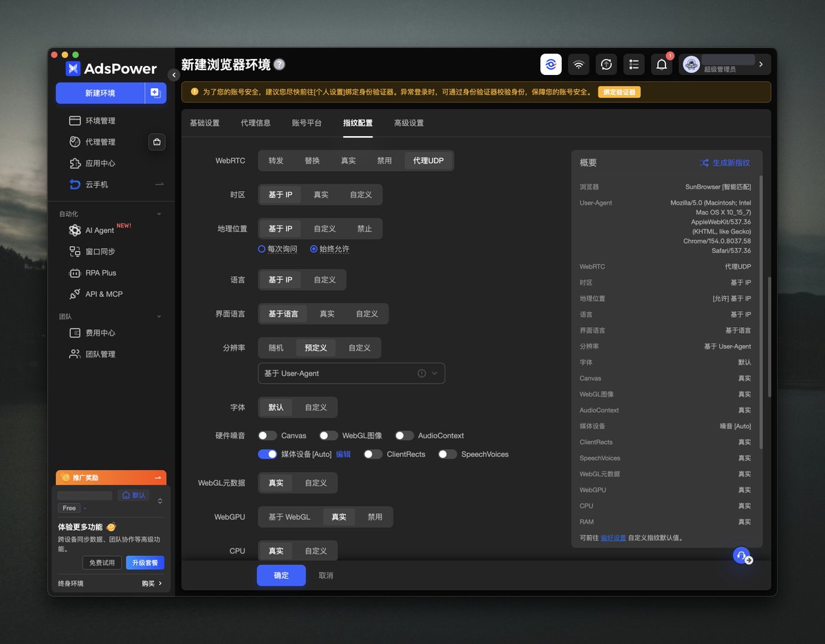This screenshot has height=644, width=825.
Task: Open the 基于 User-Agent resolution dropdown
Action: click(x=351, y=373)
